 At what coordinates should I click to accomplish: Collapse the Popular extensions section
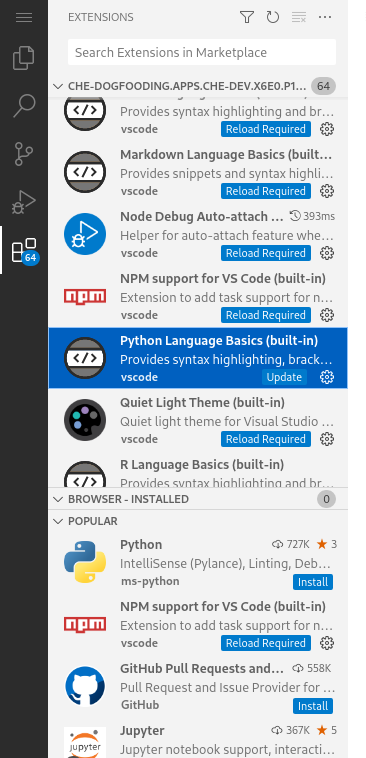click(198, 521)
